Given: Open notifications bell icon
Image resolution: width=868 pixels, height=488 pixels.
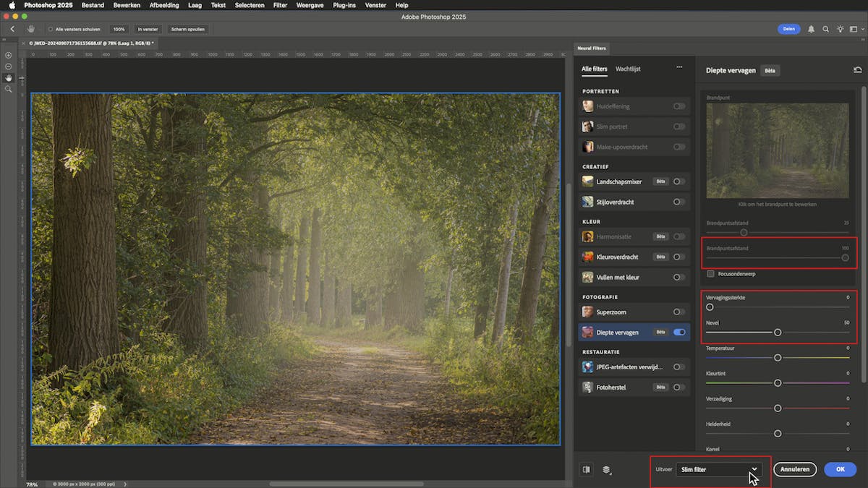Looking at the screenshot, I should [x=811, y=29].
